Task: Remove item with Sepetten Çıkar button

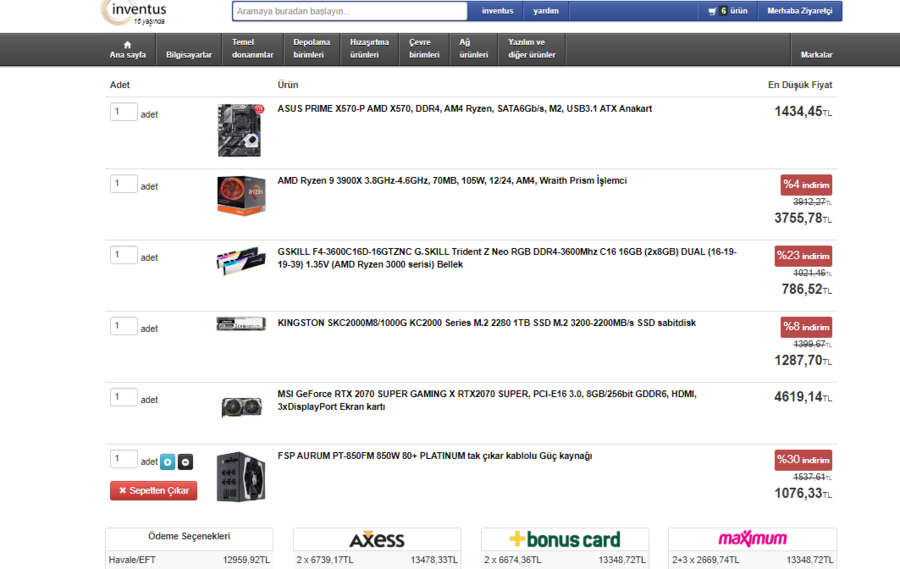Action: [153, 490]
